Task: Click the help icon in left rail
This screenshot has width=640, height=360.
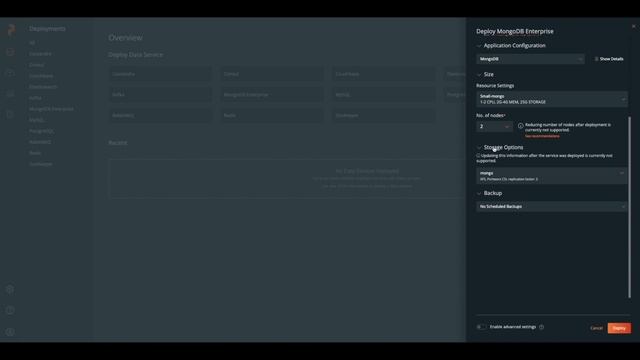Action: click(10, 311)
